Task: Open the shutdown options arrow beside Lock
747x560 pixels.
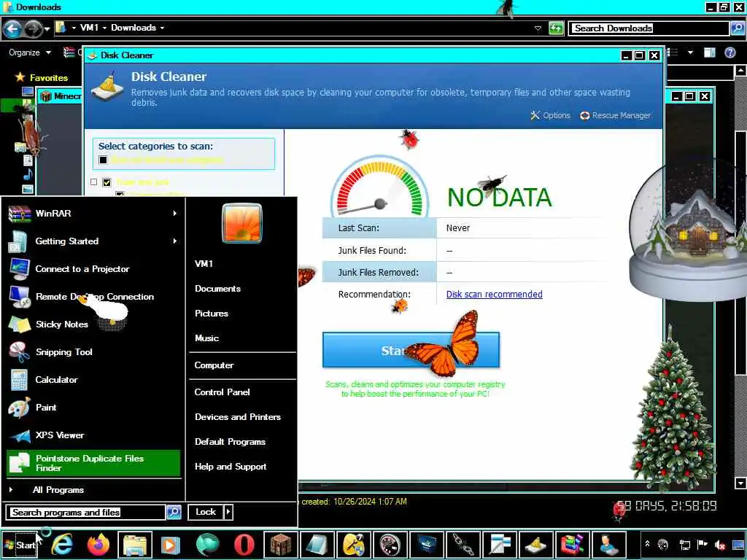Action: point(228,512)
